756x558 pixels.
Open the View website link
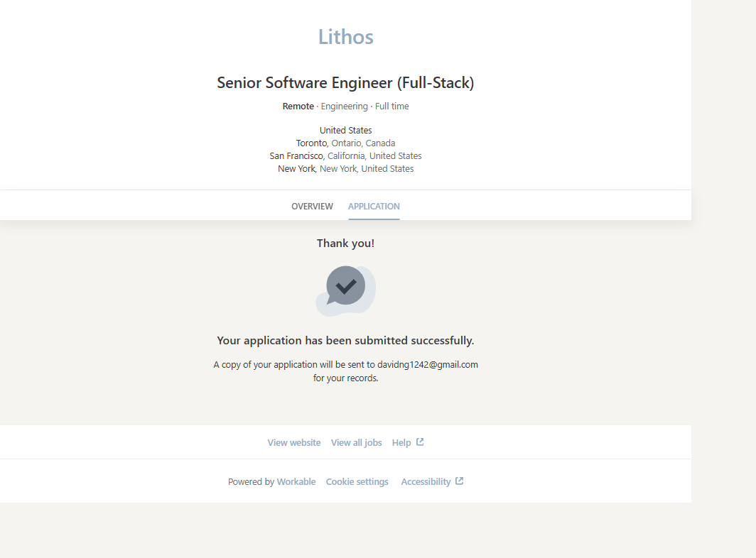(294, 443)
